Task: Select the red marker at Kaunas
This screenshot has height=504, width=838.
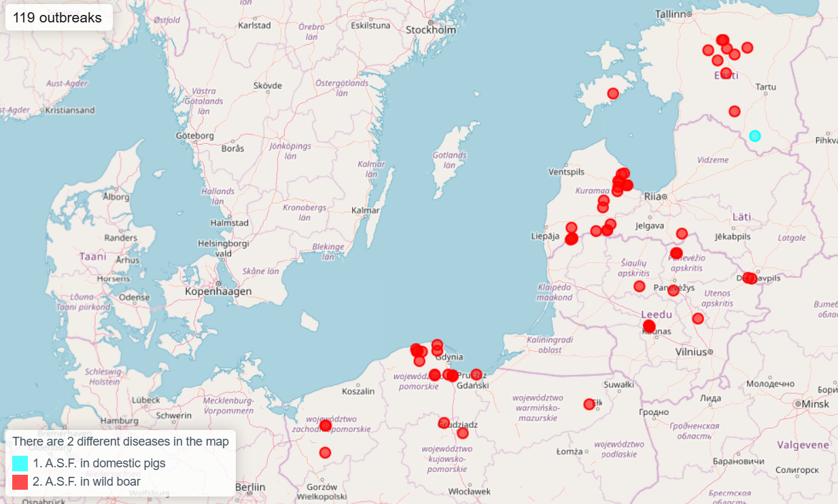Action: coord(649,327)
